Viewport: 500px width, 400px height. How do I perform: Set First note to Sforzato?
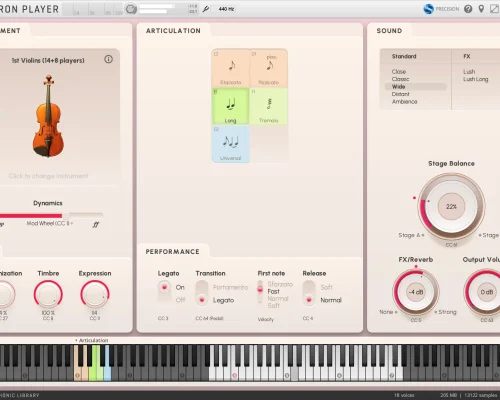280,284
